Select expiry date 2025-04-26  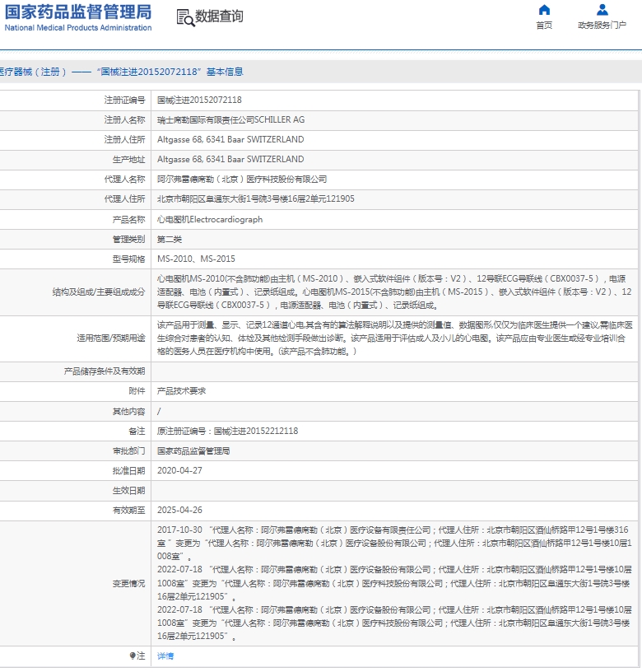pyautogui.click(x=179, y=510)
